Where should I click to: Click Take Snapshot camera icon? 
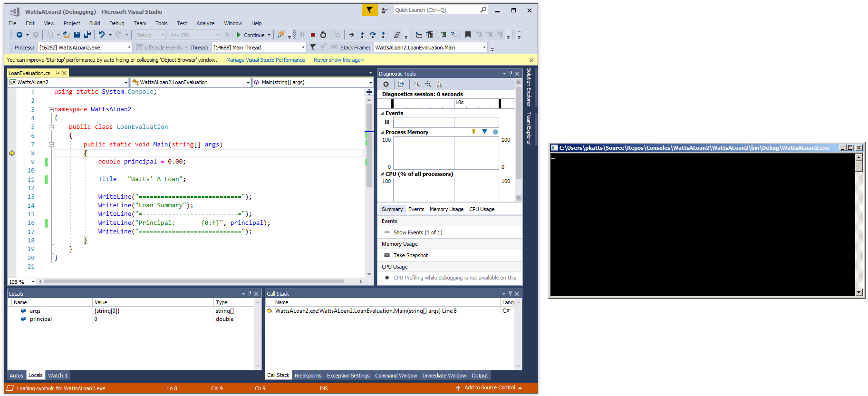387,255
